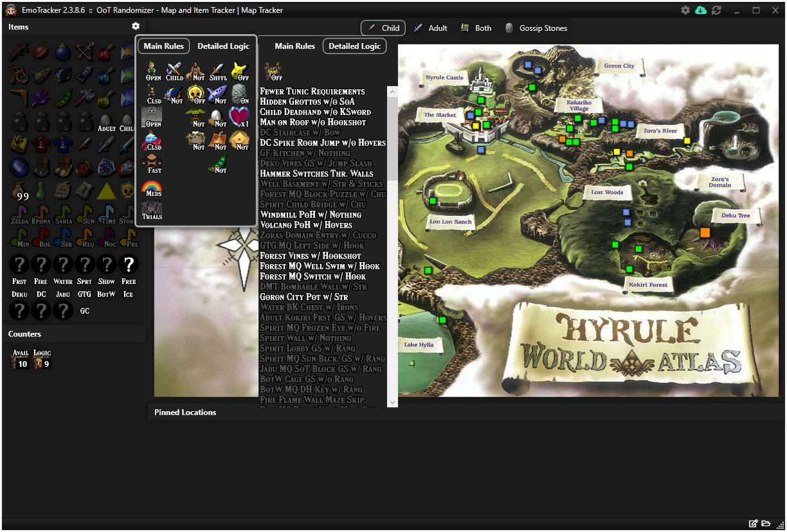787x532 pixels.
Task: Click the cloud download icon in title bar
Action: [x=701, y=10]
